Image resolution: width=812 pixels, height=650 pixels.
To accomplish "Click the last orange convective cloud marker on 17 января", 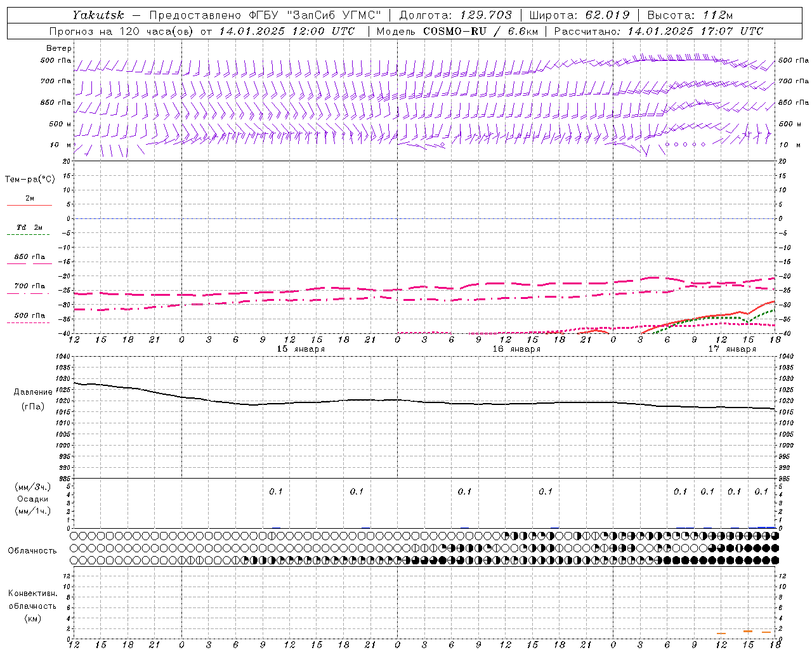I will (766, 632).
